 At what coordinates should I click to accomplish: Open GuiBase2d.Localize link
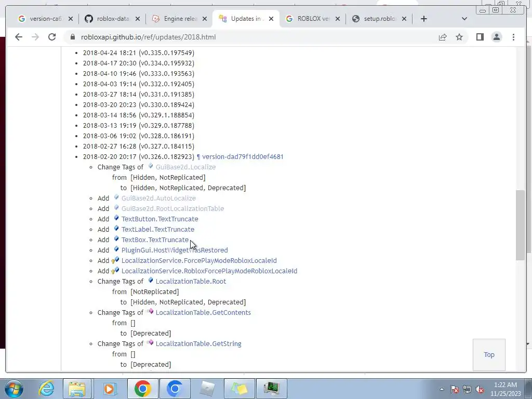pyautogui.click(x=185, y=167)
